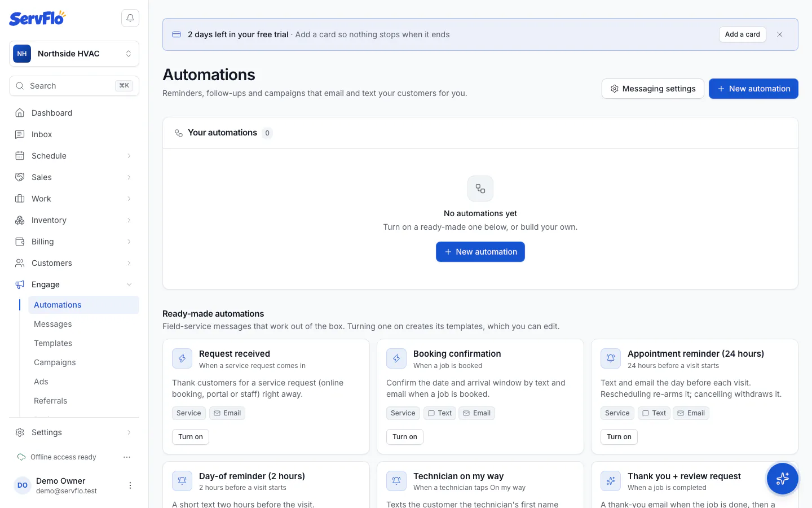Click the Day-of reminder bell icon
This screenshot has width=812, height=508.
[x=182, y=481]
